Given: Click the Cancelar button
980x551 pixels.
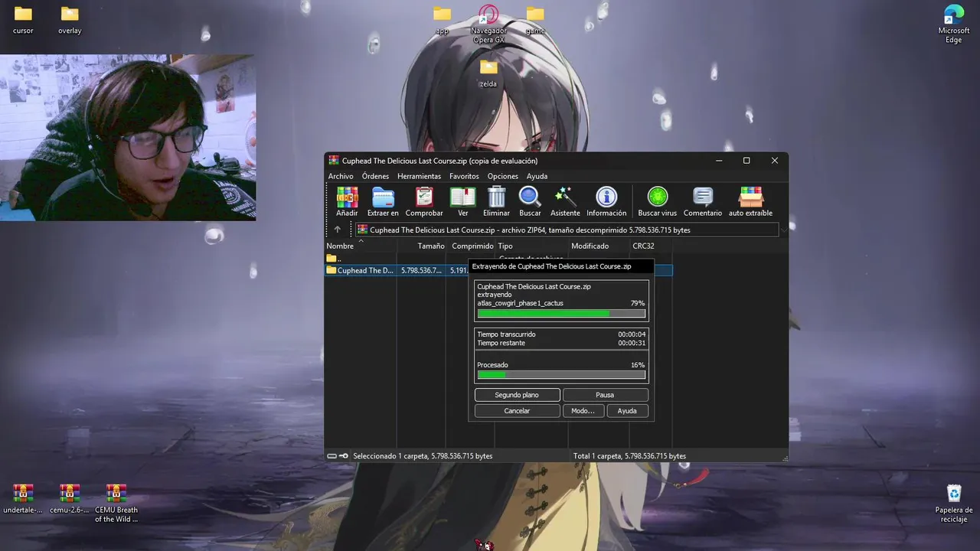Looking at the screenshot, I should point(517,411).
